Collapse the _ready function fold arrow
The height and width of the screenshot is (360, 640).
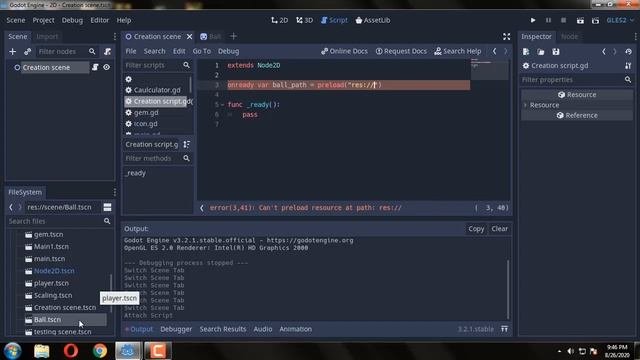222,105
